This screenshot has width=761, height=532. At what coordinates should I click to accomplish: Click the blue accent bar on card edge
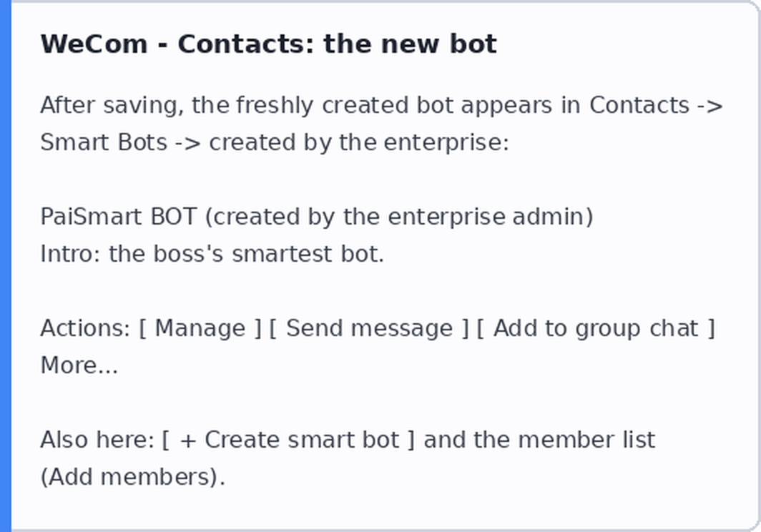click(x=5, y=266)
